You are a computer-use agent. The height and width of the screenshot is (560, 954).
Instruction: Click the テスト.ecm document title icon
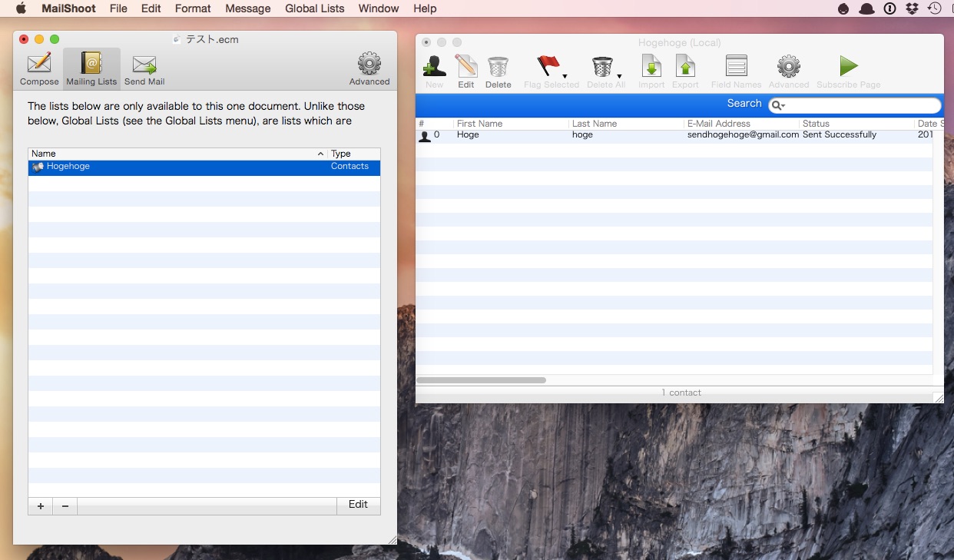[x=177, y=39]
